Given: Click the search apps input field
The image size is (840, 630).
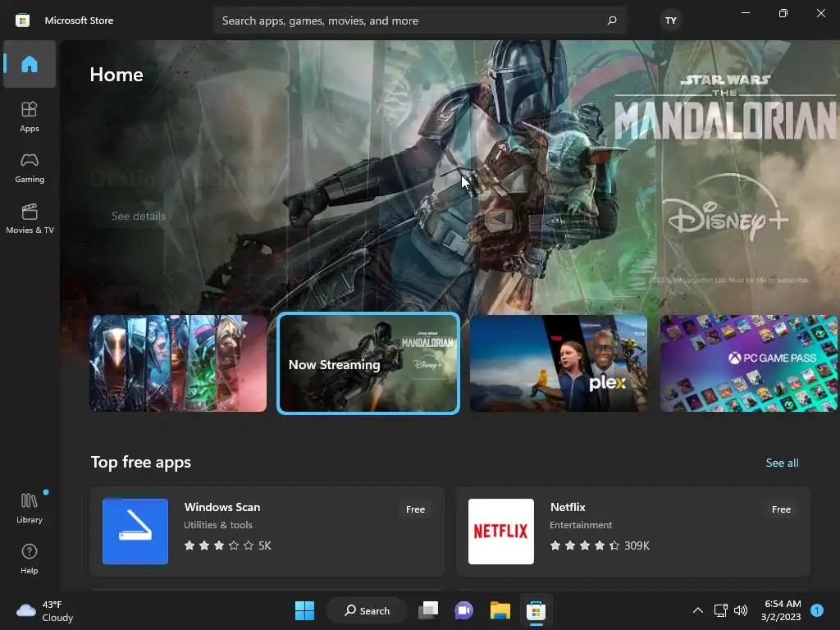Looking at the screenshot, I should pos(420,21).
